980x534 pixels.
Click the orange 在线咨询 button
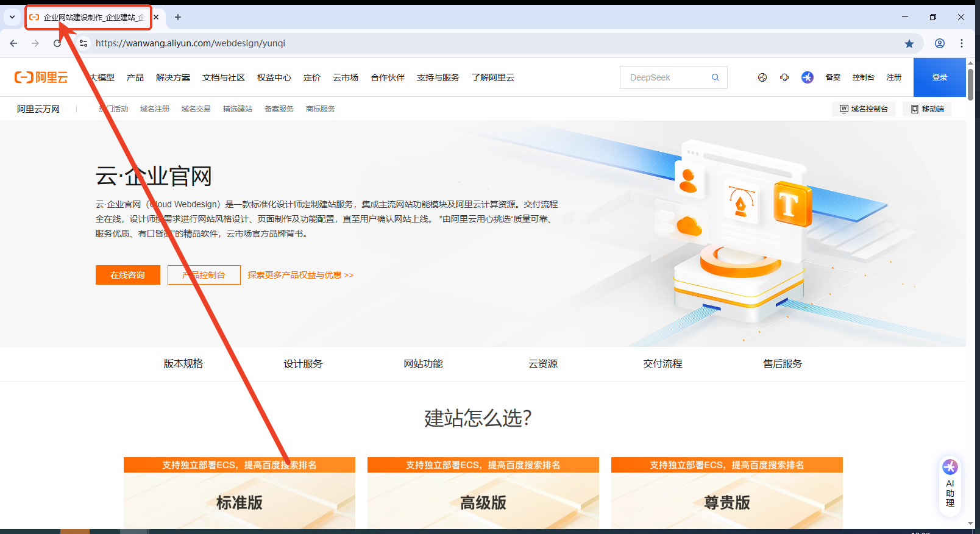coord(128,275)
